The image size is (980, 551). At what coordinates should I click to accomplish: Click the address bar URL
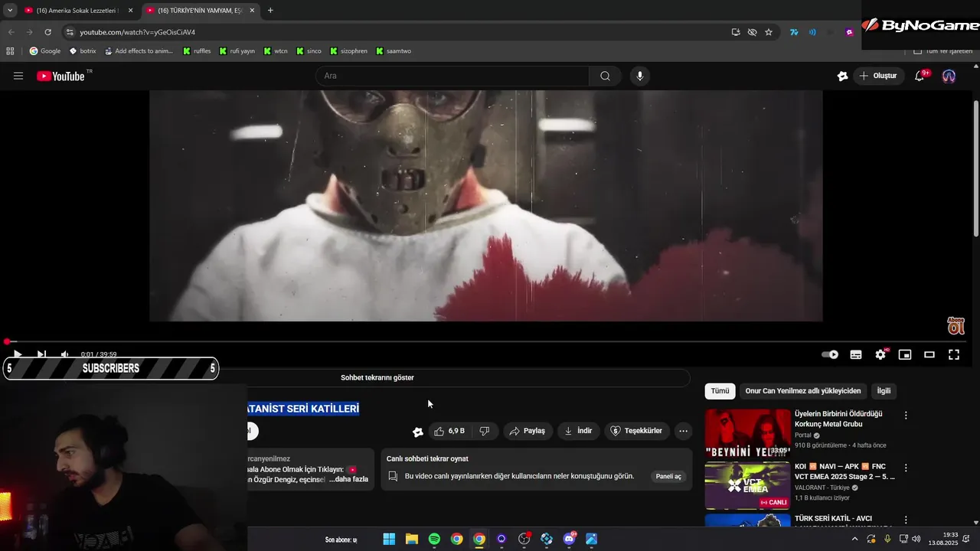coord(138,32)
